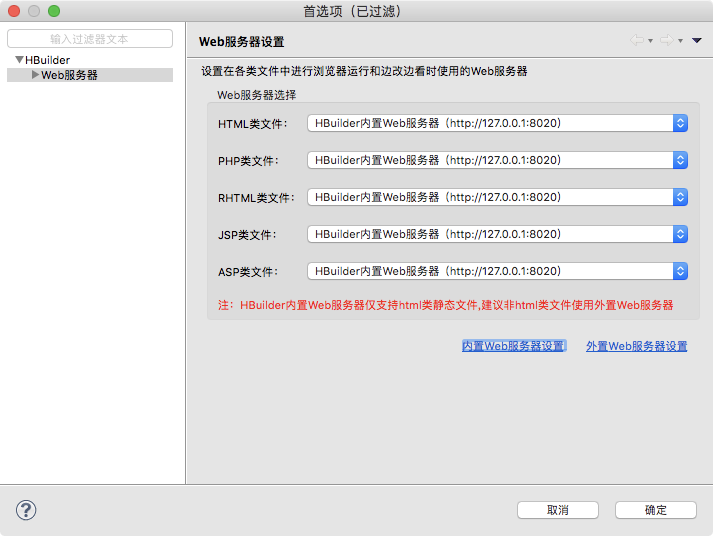
Task: Click the Web服务器选择 group label
Action: 256,95
